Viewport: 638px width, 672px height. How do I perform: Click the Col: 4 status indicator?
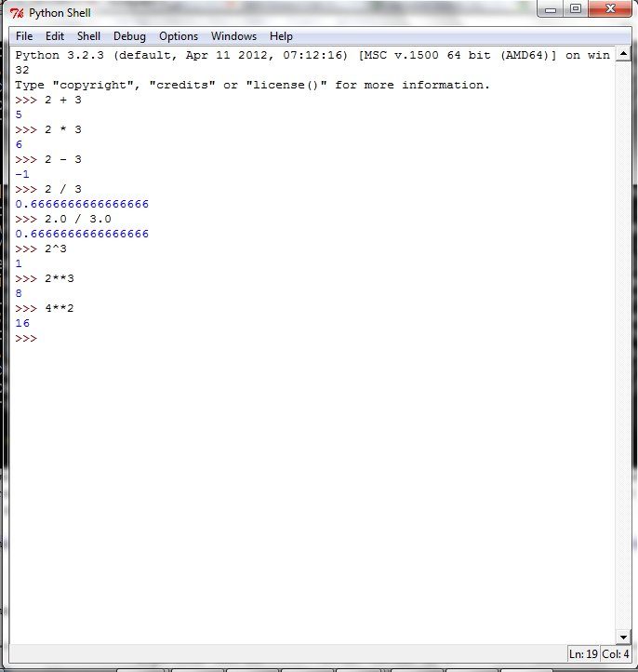(x=617, y=654)
